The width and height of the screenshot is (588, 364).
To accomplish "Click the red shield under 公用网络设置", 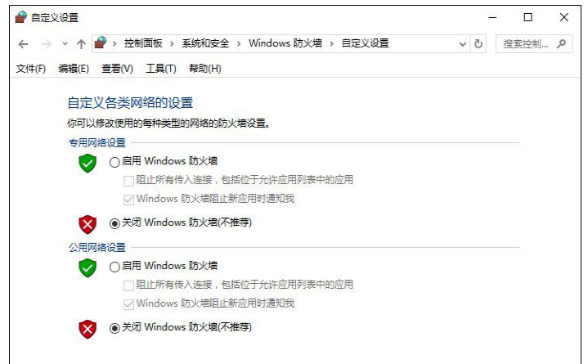I will click(x=88, y=329).
